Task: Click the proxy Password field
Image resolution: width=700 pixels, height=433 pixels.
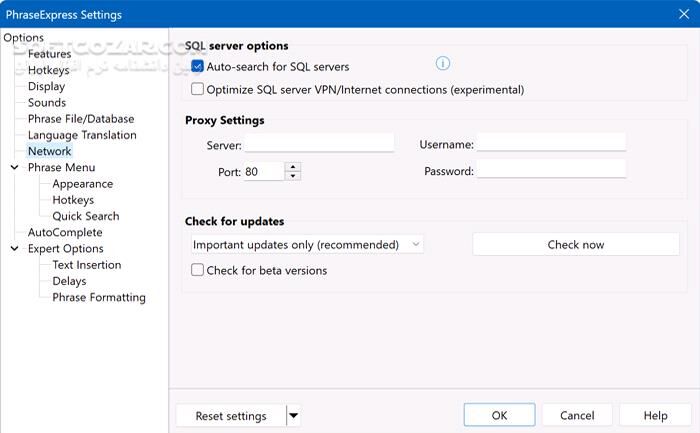Action: 551,171
